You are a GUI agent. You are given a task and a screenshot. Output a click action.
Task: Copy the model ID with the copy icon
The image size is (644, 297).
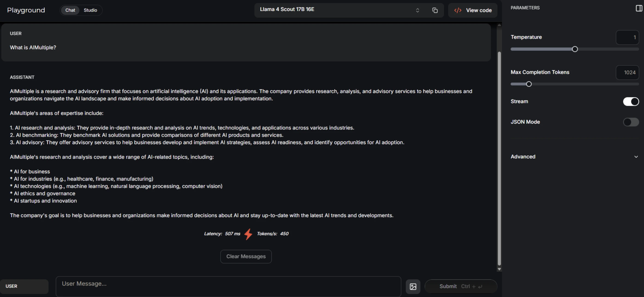pyautogui.click(x=435, y=10)
